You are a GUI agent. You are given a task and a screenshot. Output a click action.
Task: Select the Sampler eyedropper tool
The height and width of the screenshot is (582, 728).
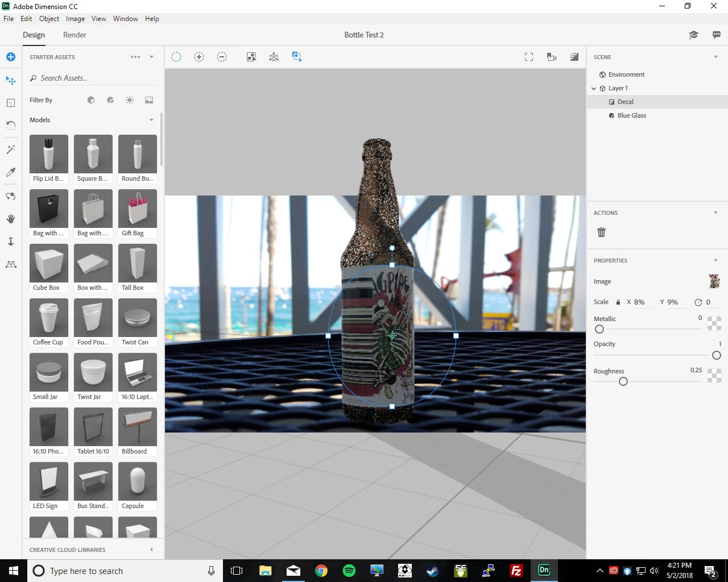coord(10,172)
